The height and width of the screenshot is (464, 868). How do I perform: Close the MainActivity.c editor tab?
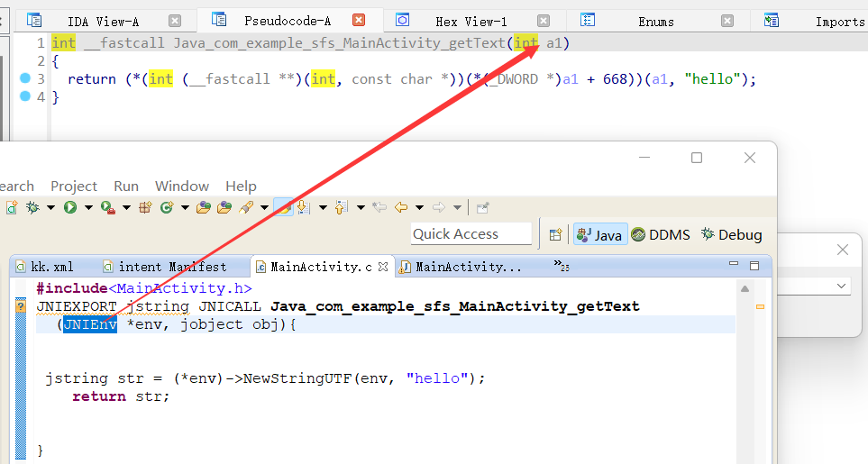[382, 267]
